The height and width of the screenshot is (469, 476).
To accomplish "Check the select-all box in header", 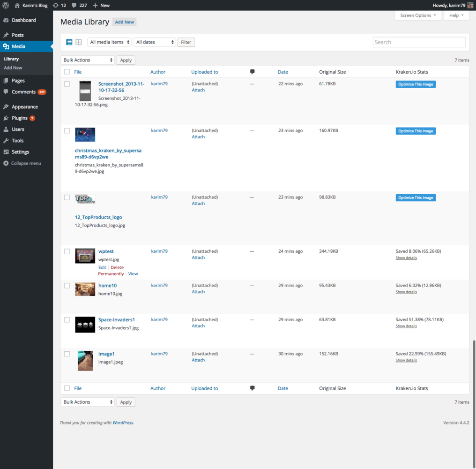I will coord(67,72).
